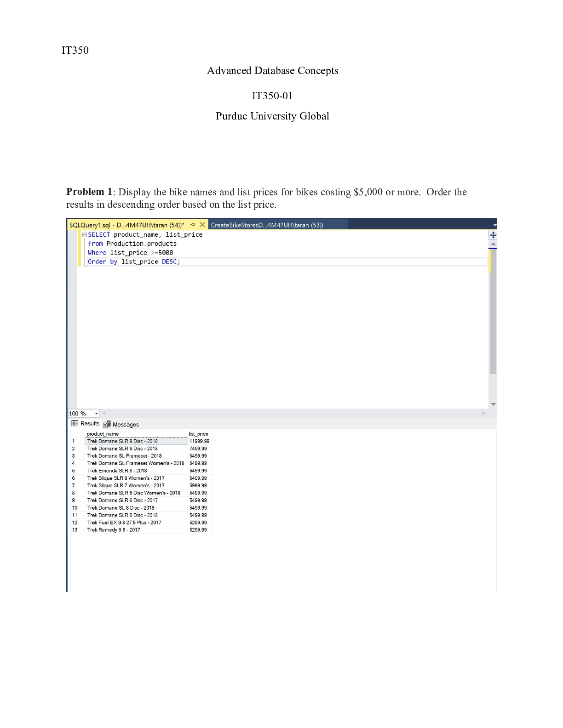Viewport: 563px width, 728px height.
Task: Select cell Trek Domane SL Frameset Women's - 2018
Action: point(136,463)
